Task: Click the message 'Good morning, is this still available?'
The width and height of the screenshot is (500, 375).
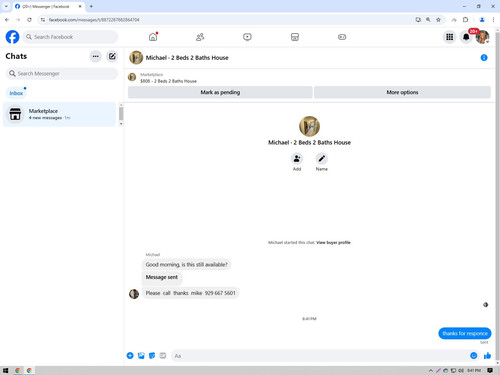Action: pyautogui.click(x=186, y=265)
